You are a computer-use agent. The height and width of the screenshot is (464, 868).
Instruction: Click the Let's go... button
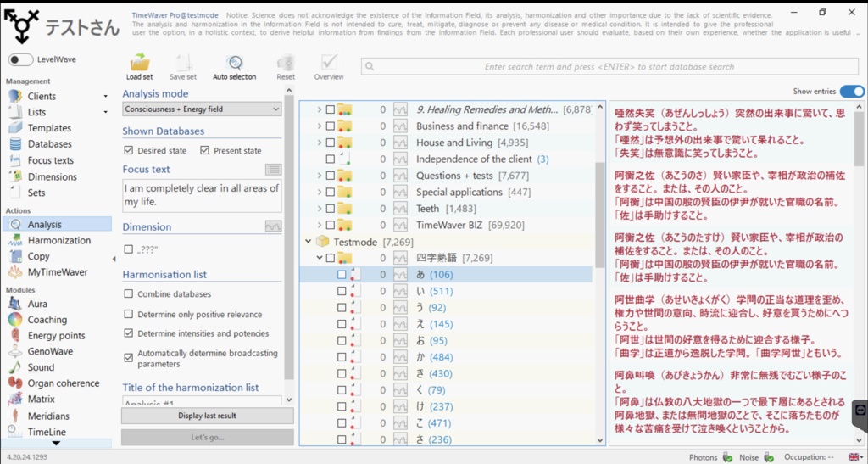click(x=207, y=438)
